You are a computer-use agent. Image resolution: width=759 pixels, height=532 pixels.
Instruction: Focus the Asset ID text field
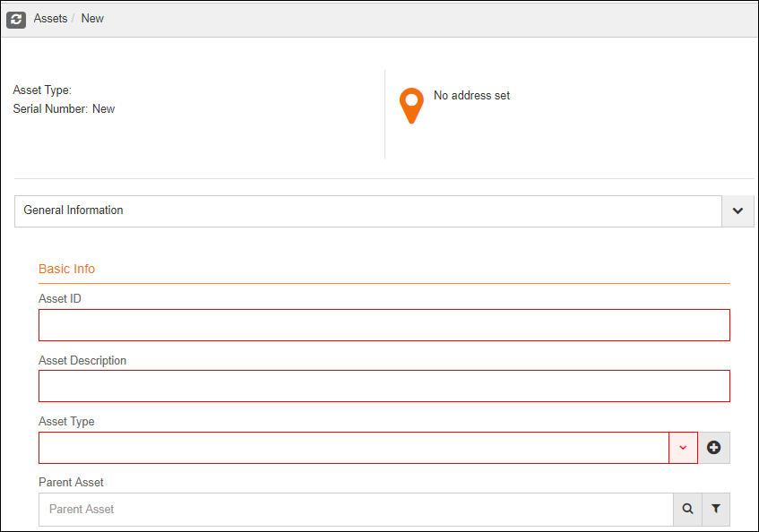(384, 325)
